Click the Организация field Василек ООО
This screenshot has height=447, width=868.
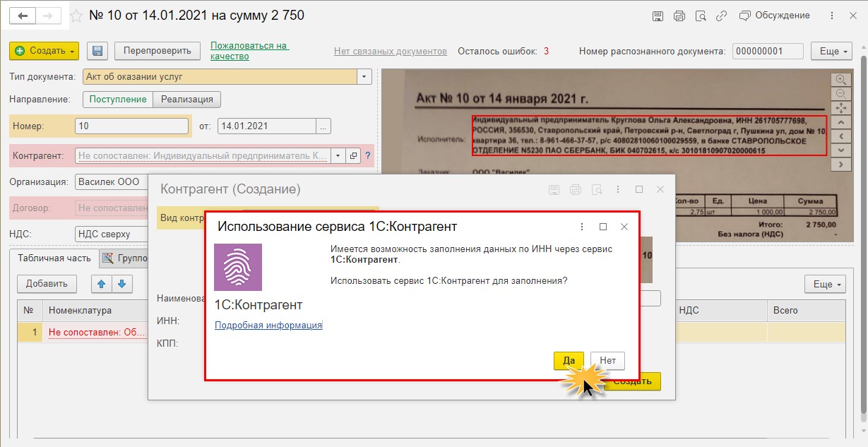click(112, 181)
